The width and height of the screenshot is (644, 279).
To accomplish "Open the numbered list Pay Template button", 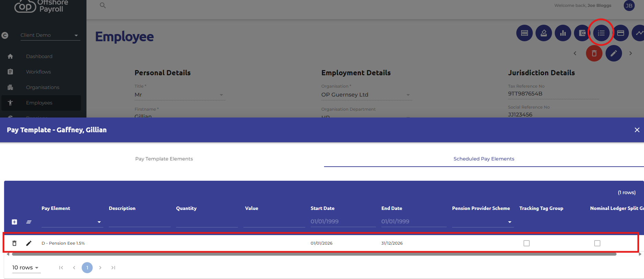I will tap(601, 33).
